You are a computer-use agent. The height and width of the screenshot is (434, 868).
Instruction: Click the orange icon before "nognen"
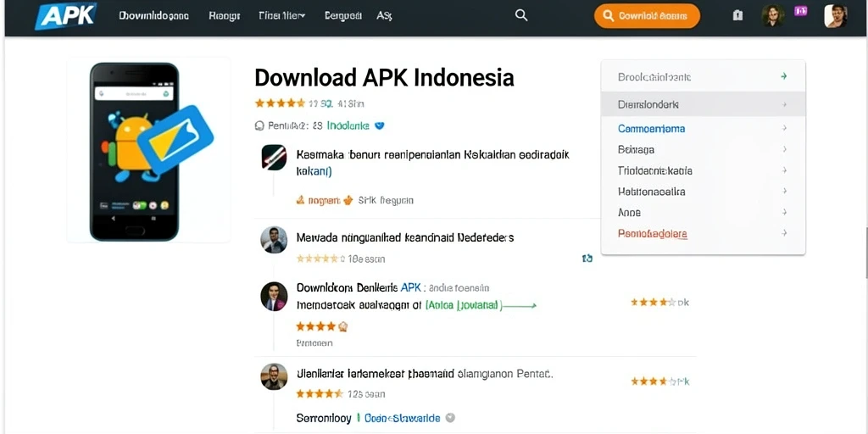coord(301,200)
